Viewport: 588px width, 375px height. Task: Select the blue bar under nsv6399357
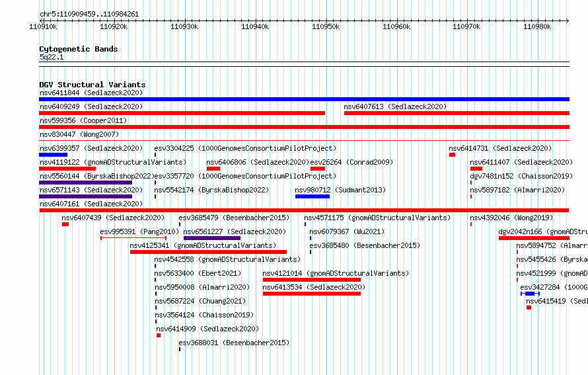tap(54, 155)
